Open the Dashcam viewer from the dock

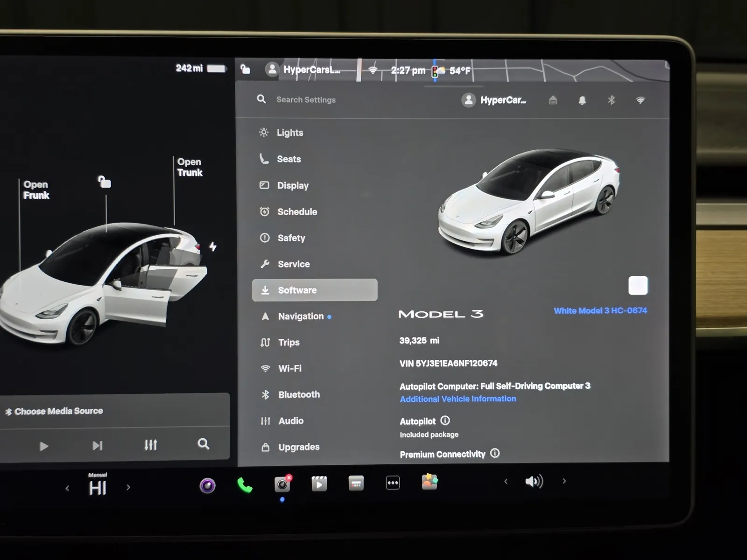click(x=281, y=484)
